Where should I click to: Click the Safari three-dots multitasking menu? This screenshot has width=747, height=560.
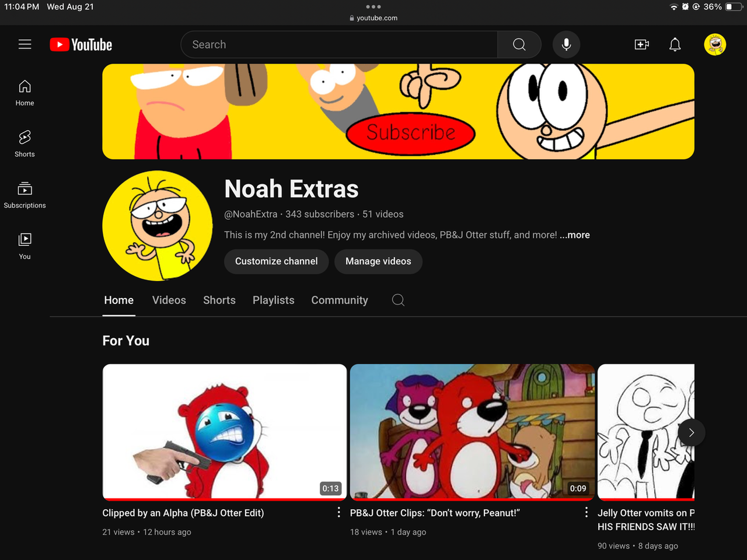(x=373, y=7)
